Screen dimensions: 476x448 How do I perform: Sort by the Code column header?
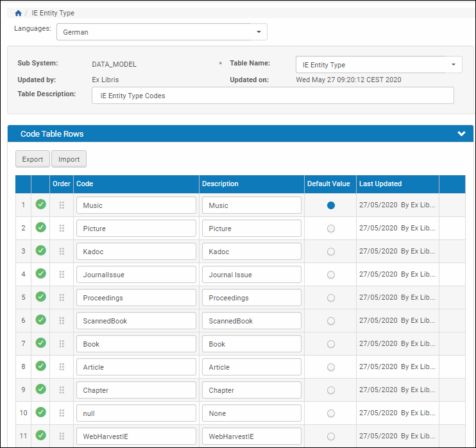coord(85,184)
